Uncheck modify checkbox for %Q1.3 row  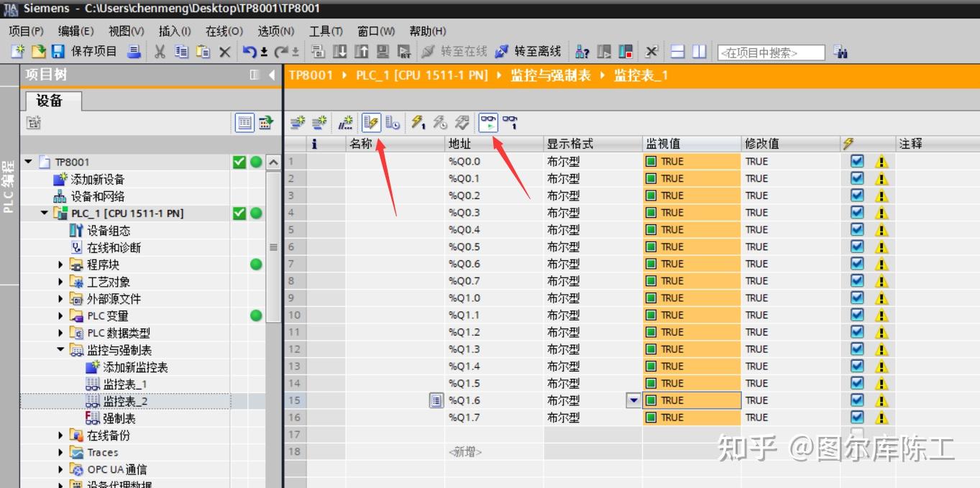[856, 349]
